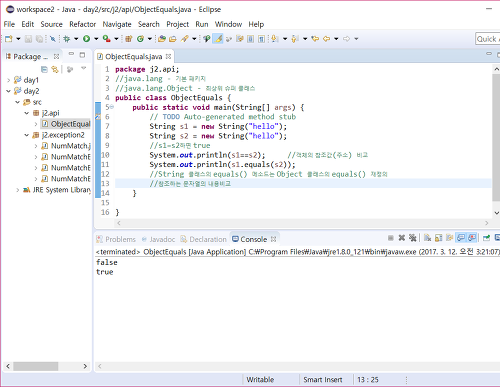
Task: Collapse the day2 project
Action: [9, 91]
